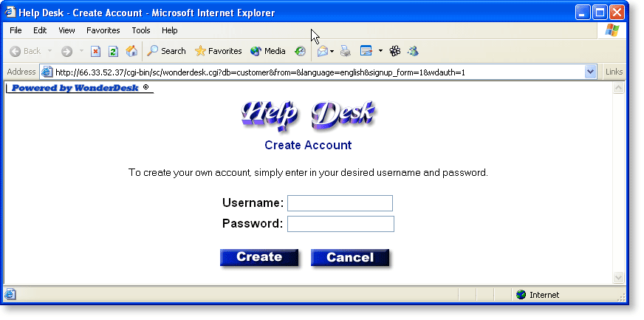Click the scrollbar down arrow
644x320 pixels.
tap(619, 278)
